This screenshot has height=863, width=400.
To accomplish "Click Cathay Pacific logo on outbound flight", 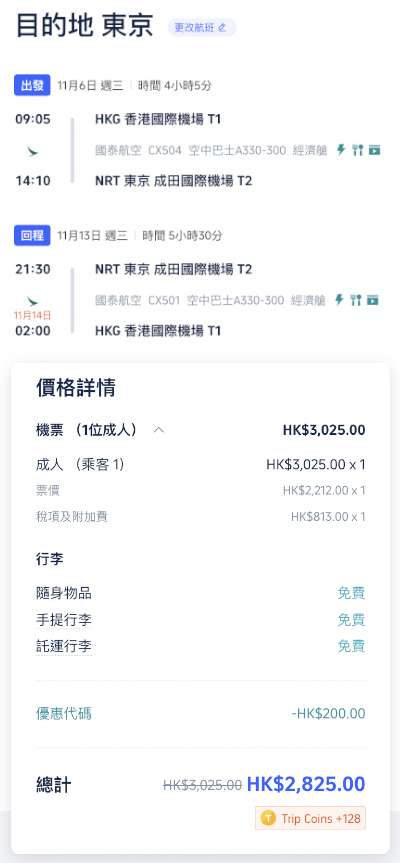I will click(x=32, y=150).
